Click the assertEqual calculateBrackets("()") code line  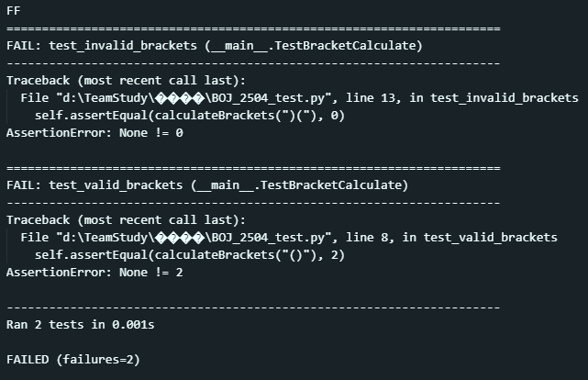[x=190, y=255]
